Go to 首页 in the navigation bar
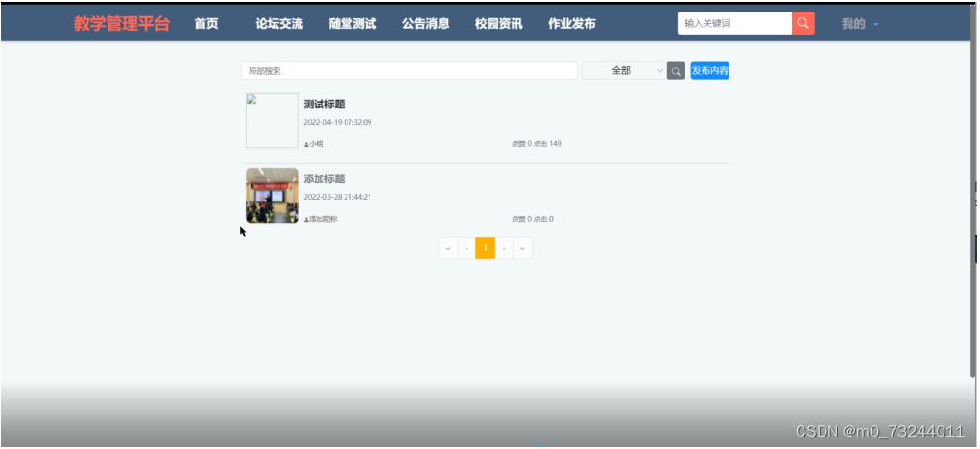 click(x=206, y=24)
